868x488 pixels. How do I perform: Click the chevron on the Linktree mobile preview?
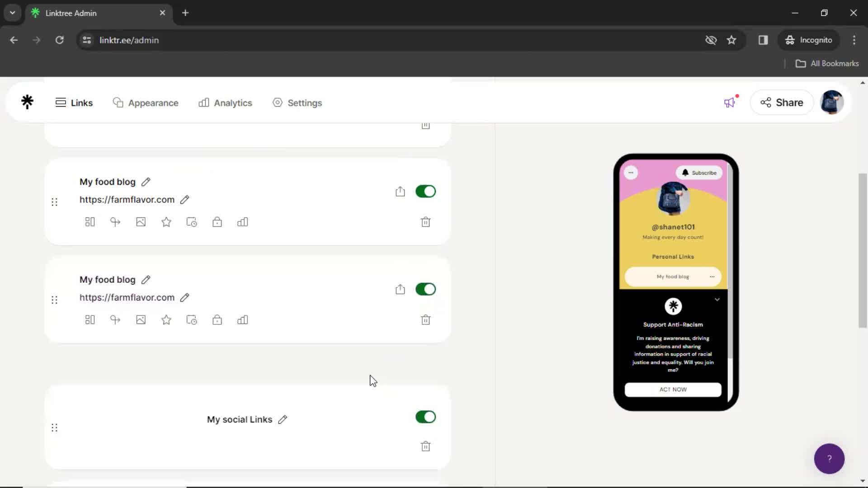pos(717,299)
